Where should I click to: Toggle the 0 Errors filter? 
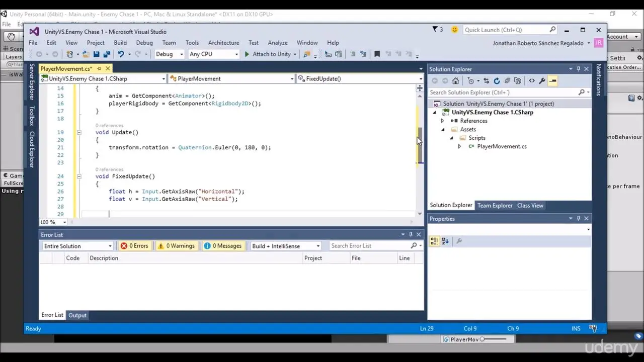pos(134,246)
